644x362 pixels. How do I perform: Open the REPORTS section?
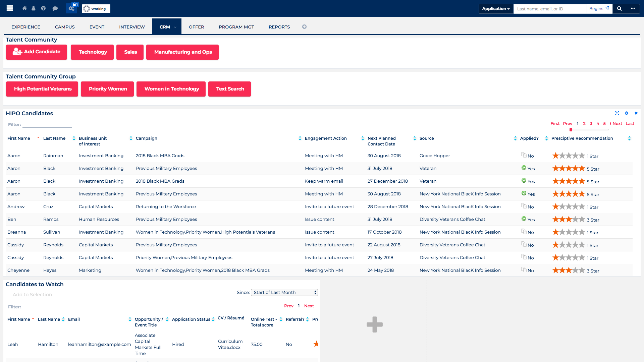(x=279, y=27)
